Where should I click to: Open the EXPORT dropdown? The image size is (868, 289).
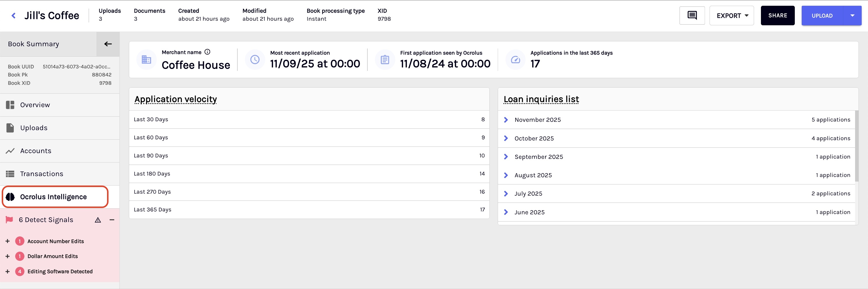[732, 16]
